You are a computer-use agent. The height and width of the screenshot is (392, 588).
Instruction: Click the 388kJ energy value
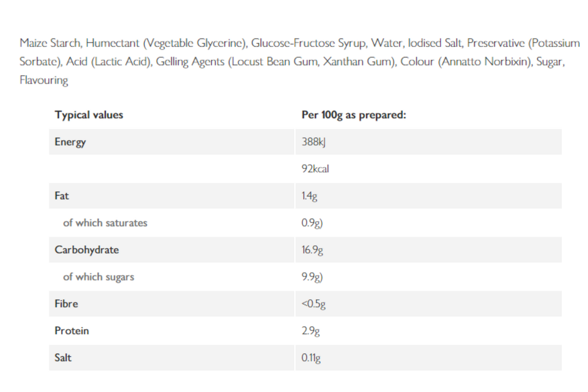tap(314, 142)
